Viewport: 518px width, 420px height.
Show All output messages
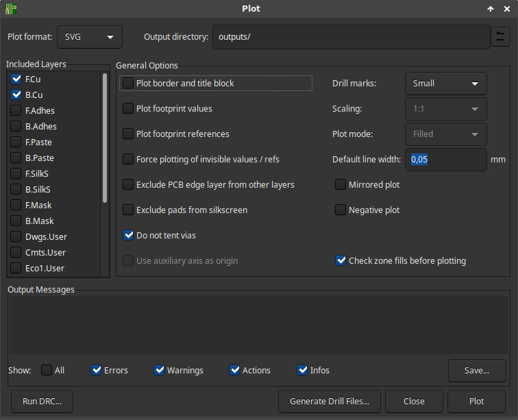point(47,371)
